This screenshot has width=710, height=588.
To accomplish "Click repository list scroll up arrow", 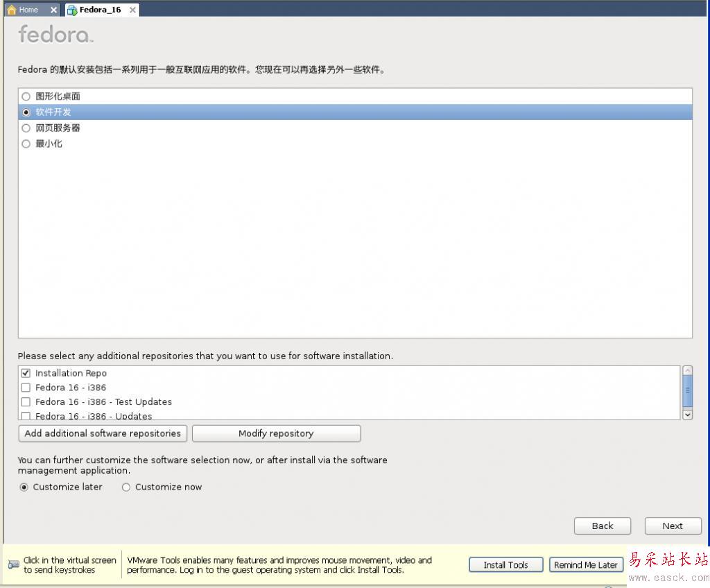I will click(687, 370).
